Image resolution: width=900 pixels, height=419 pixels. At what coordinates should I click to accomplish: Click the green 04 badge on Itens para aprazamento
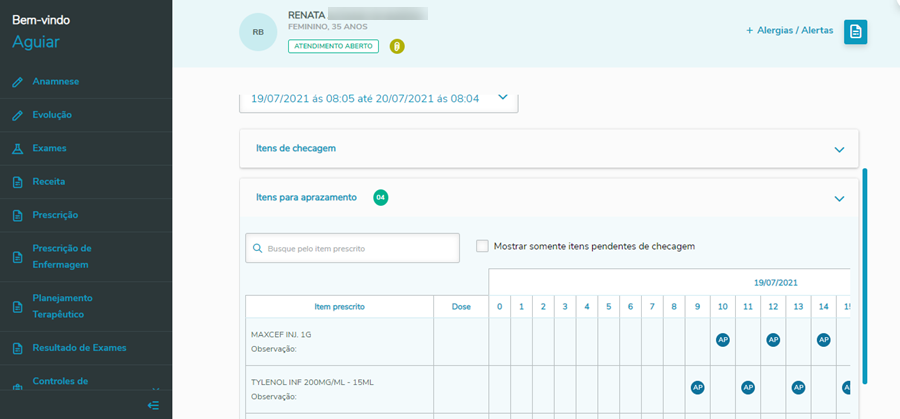pos(381,197)
